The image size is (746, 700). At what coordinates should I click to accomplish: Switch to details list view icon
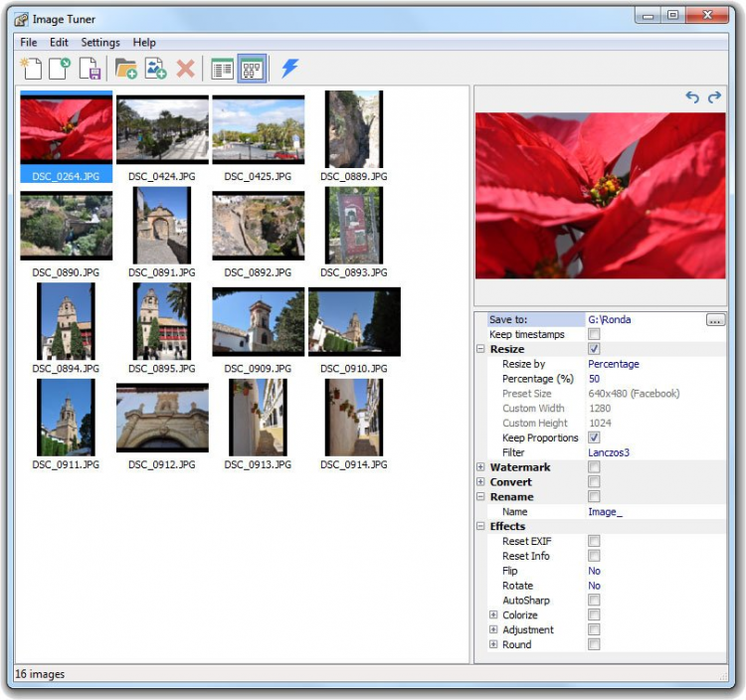click(x=222, y=70)
